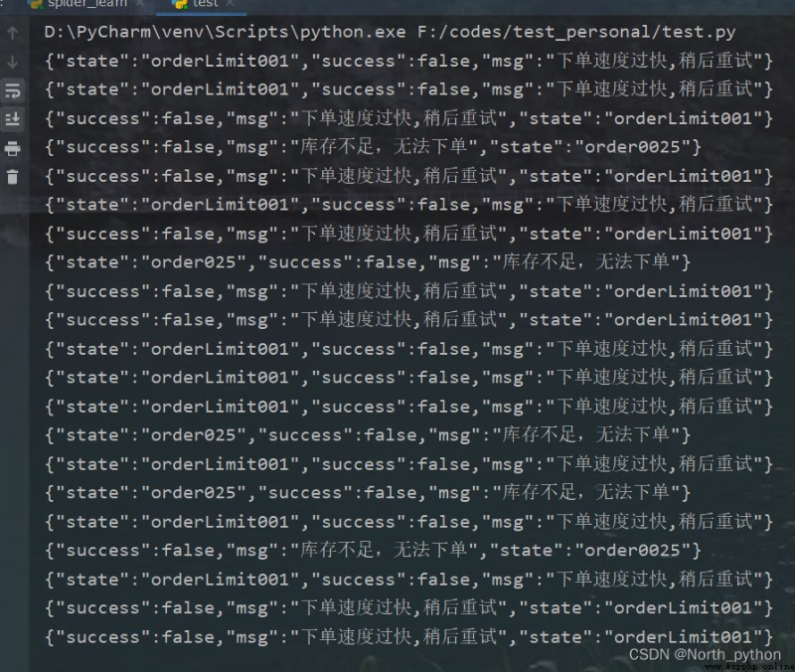Click the D:\PyCharm\venv\Scripts\python.exe interpreter path
795x672 pixels.
(x=225, y=32)
